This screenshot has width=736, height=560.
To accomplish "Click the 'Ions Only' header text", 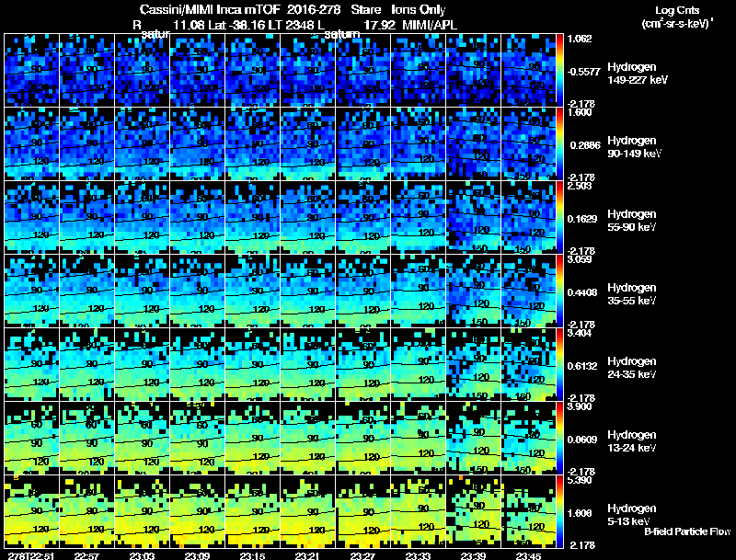I will pyautogui.click(x=419, y=9).
